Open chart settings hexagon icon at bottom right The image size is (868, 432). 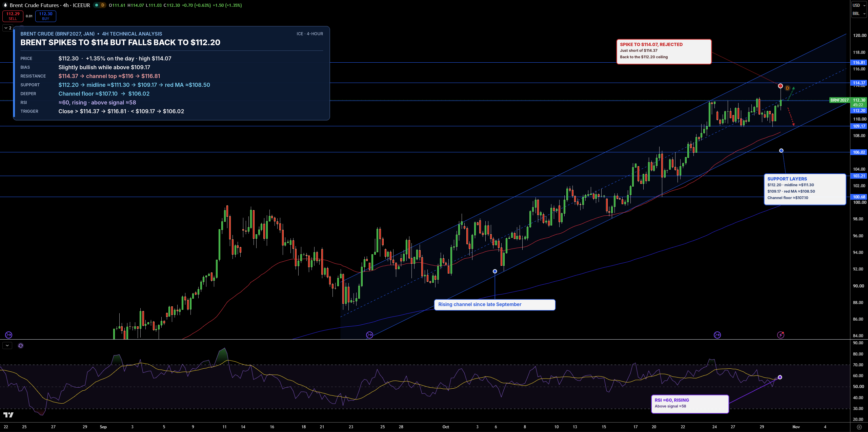click(859, 427)
